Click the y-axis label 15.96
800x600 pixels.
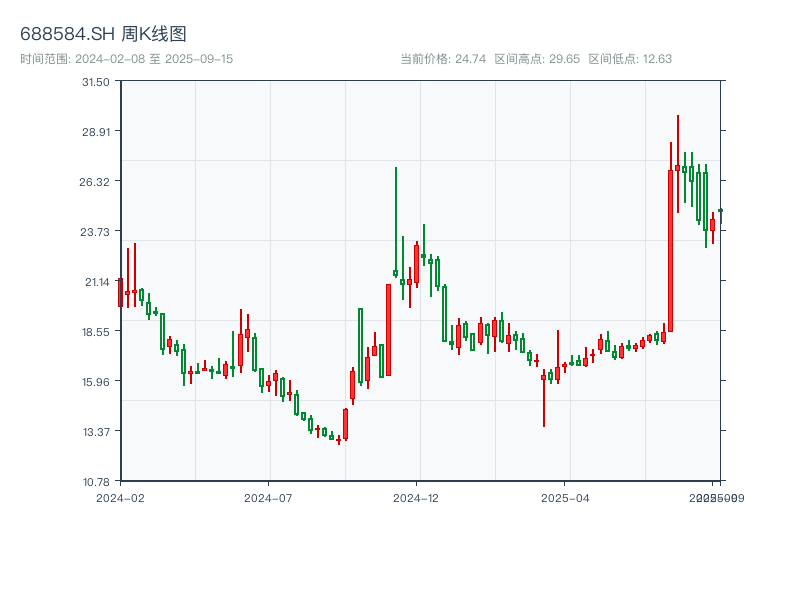[96, 382]
